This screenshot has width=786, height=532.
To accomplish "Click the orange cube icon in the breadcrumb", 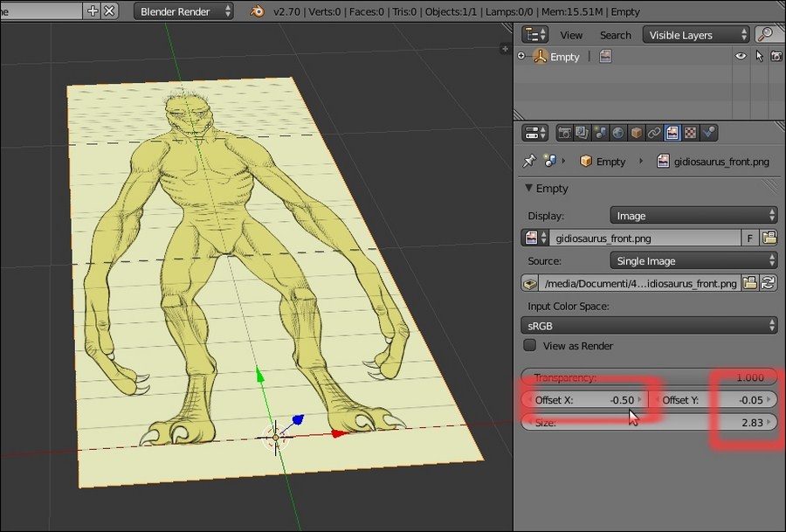I will pos(585,161).
